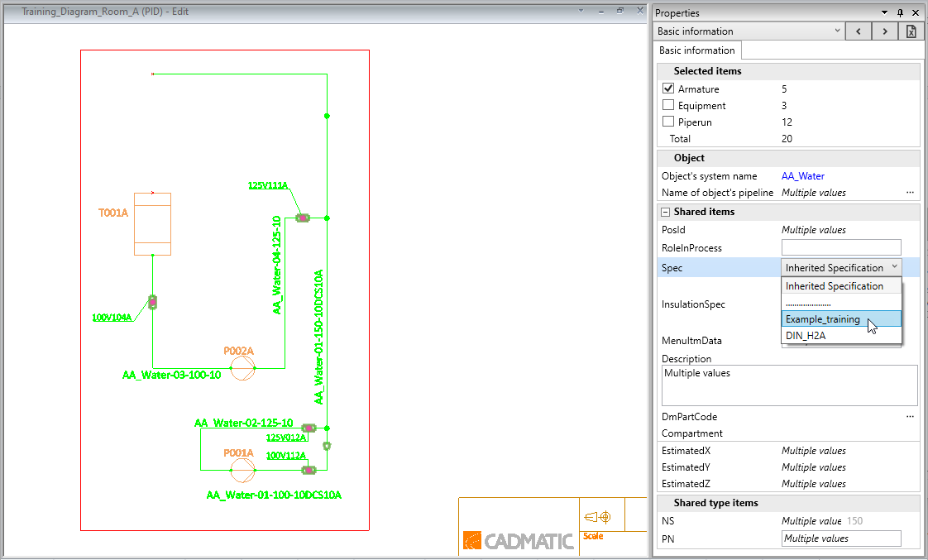Open Properties panel options arrow
The width and height of the screenshot is (928, 560).
(884, 12)
